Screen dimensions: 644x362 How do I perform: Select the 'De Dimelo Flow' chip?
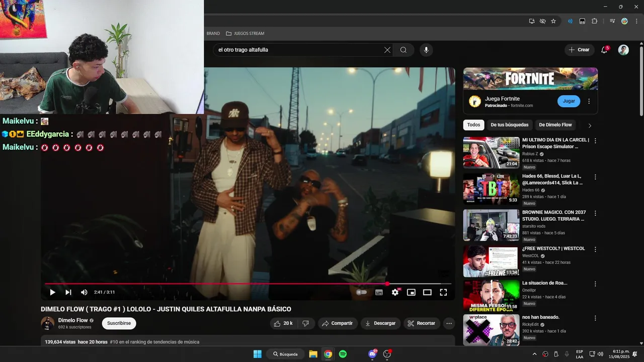(555, 125)
